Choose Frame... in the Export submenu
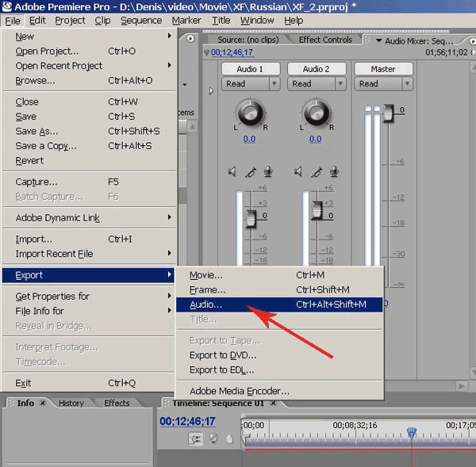This screenshot has height=467, width=476. [x=279, y=289]
